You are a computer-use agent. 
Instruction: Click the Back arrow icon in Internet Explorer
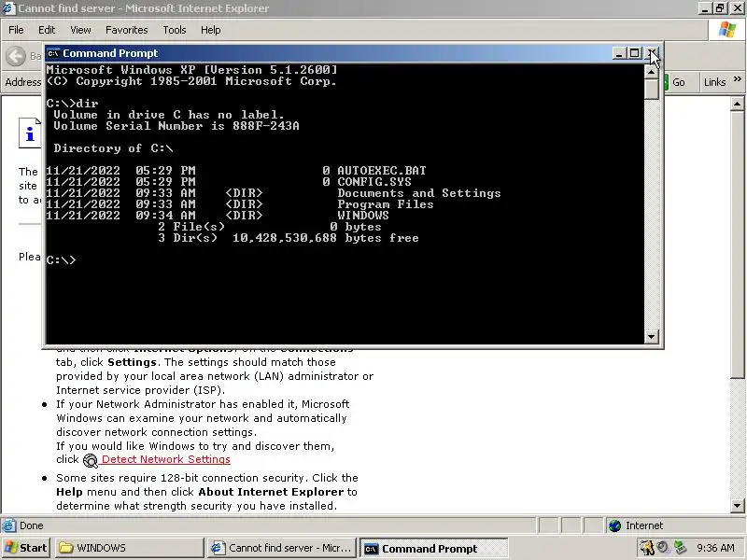pos(16,56)
